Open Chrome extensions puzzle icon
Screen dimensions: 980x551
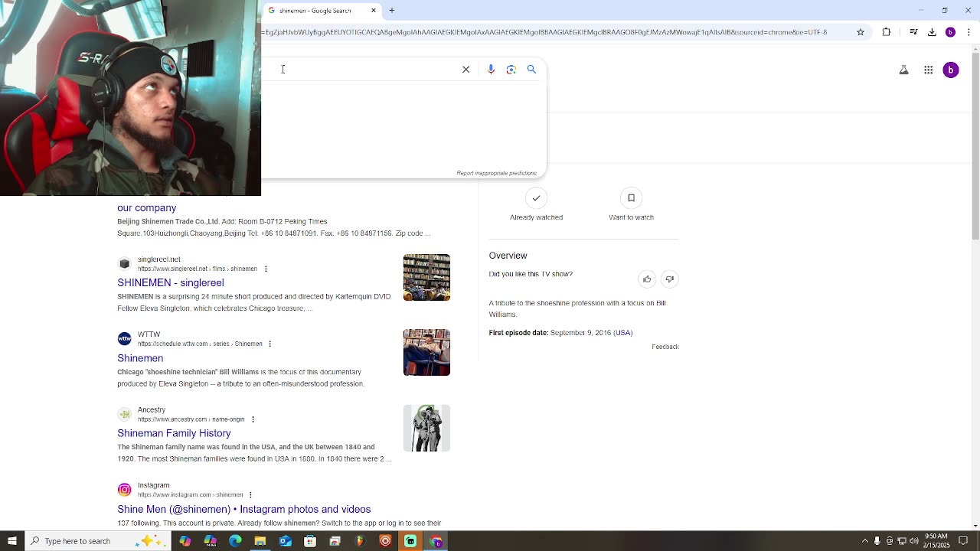pyautogui.click(x=887, y=32)
